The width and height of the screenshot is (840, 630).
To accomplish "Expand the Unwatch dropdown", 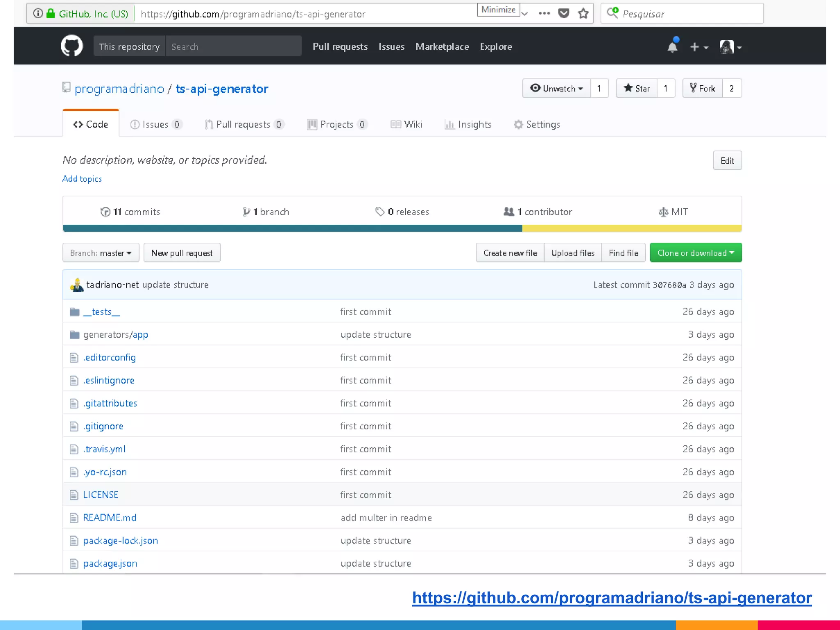I will coord(556,88).
